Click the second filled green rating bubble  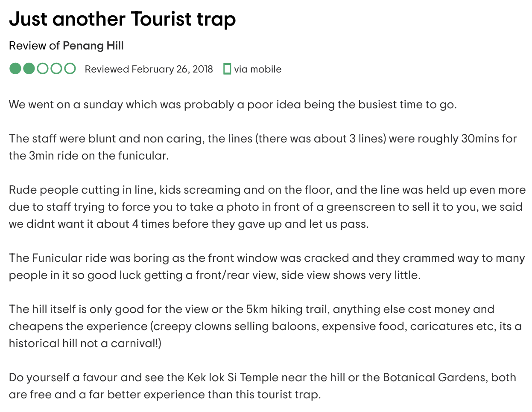29,68
